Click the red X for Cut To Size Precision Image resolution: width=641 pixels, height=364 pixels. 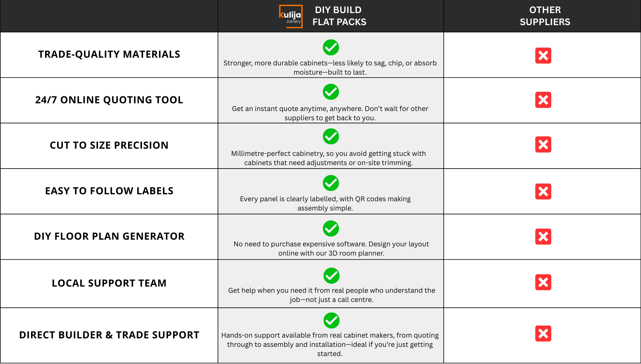(543, 145)
